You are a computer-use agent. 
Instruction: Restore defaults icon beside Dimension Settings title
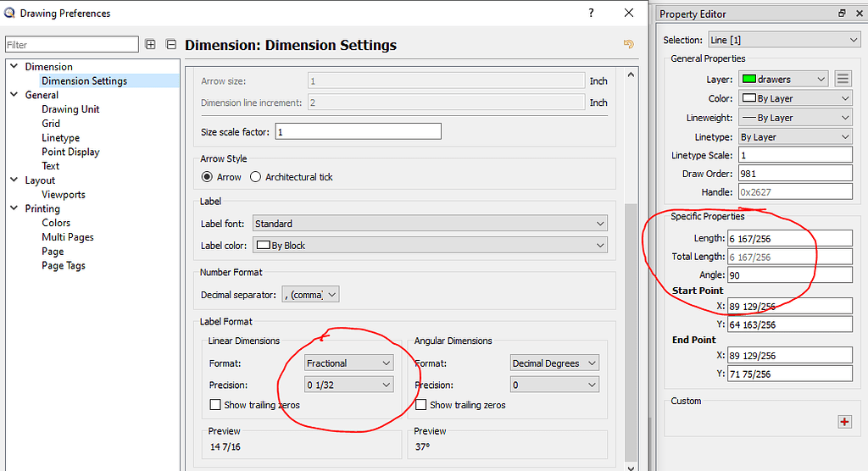[x=628, y=44]
